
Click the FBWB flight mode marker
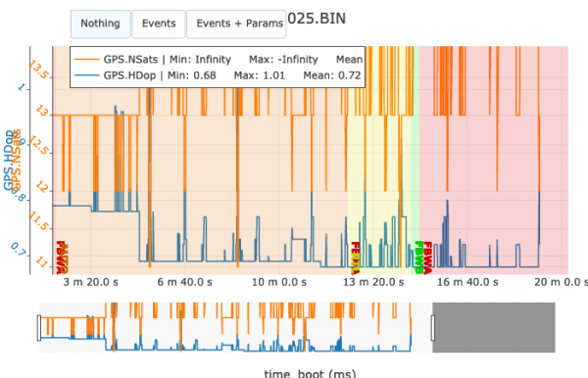click(418, 258)
